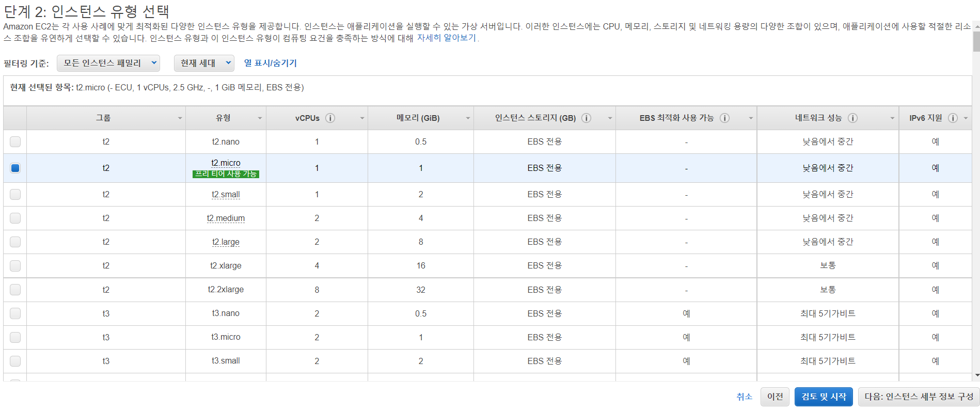Tick the t2.large row checkbox
This screenshot has width=980, height=410.
coord(15,242)
